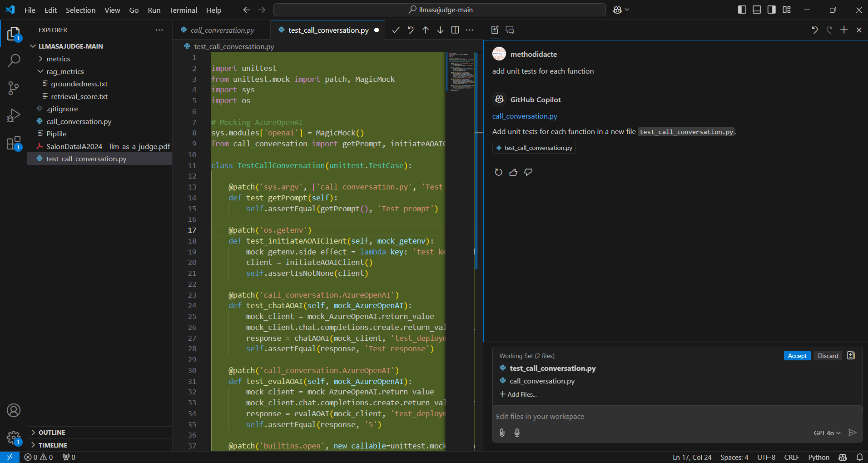
Task: Open Copilot chat view icon
Action: (x=510, y=30)
